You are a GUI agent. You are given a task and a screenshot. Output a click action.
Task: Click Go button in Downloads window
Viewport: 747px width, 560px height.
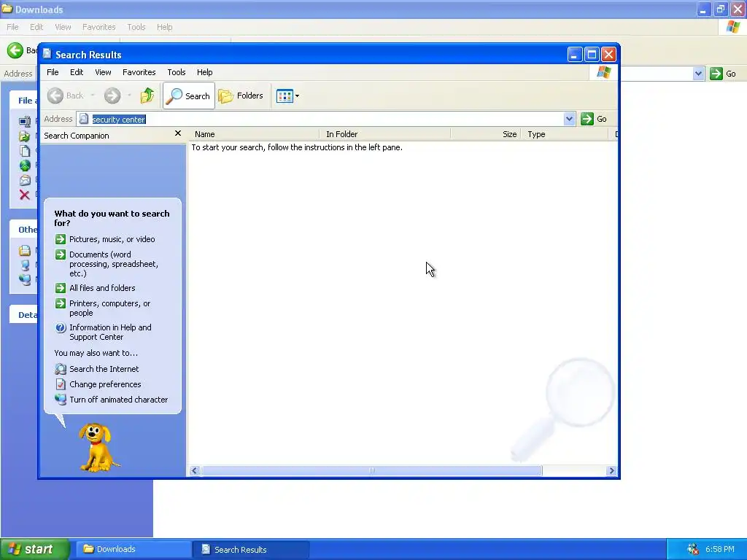(x=723, y=74)
